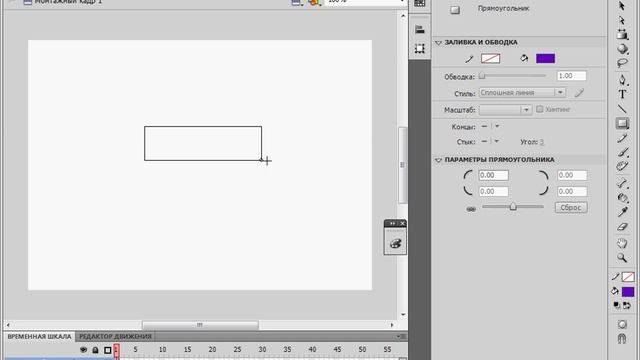Select the Brush tool
The image size is (640, 360).
click(622, 152)
